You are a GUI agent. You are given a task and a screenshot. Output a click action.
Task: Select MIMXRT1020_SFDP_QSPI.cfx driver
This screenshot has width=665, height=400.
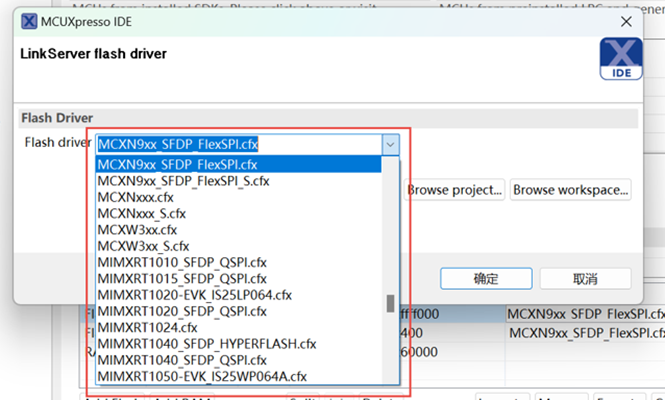pos(238,311)
